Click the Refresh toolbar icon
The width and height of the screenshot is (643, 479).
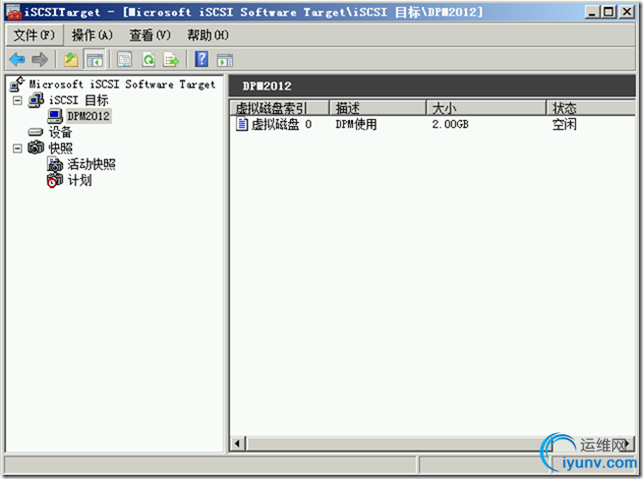pyautogui.click(x=148, y=60)
